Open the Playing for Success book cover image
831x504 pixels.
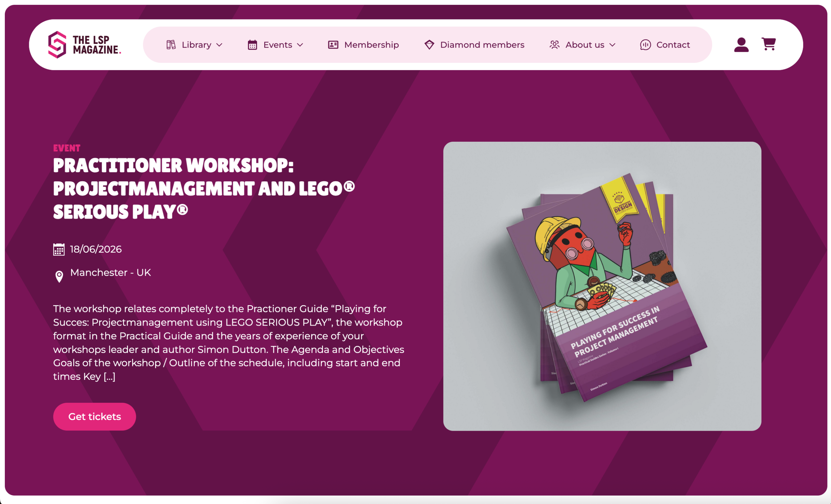click(x=602, y=286)
